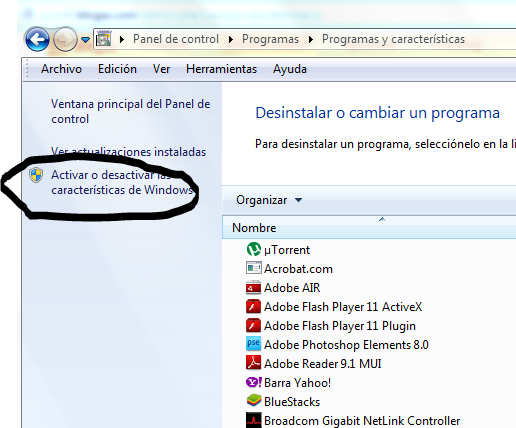516x428 pixels.
Task: Click the Adobe AIR icon
Action: pos(253,287)
